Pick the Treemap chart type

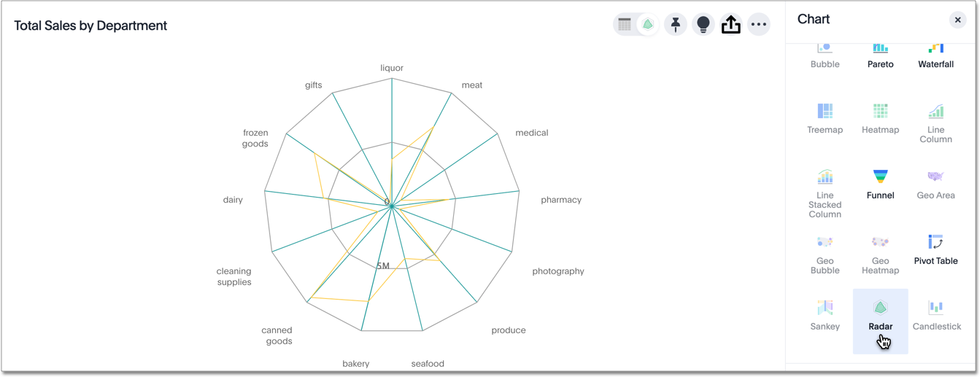(x=825, y=119)
